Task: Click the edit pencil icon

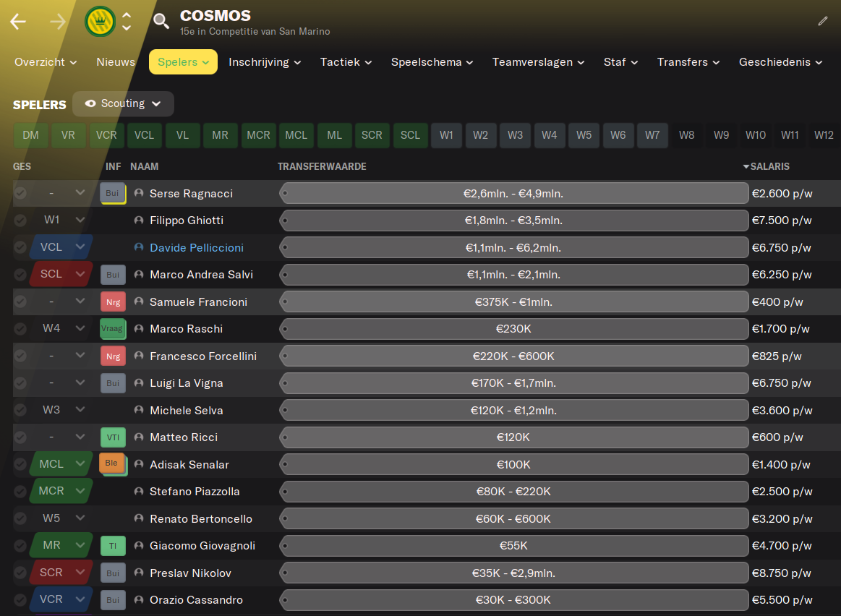Action: click(x=823, y=21)
